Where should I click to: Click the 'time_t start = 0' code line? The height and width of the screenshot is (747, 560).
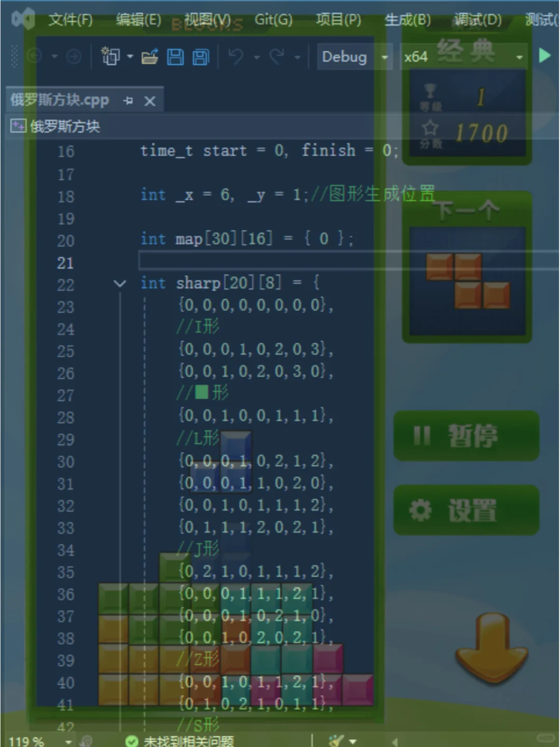[269, 151]
